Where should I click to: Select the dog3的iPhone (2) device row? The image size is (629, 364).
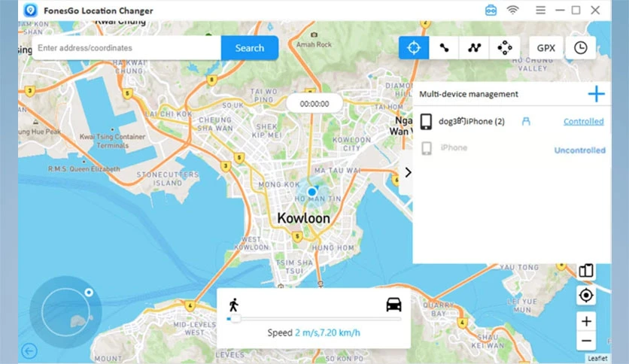(512, 121)
